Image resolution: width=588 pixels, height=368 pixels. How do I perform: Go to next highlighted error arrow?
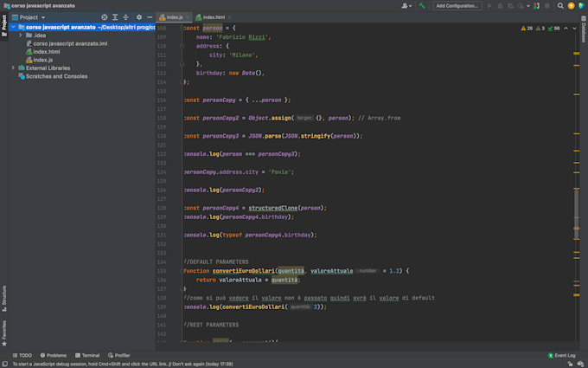574,29
